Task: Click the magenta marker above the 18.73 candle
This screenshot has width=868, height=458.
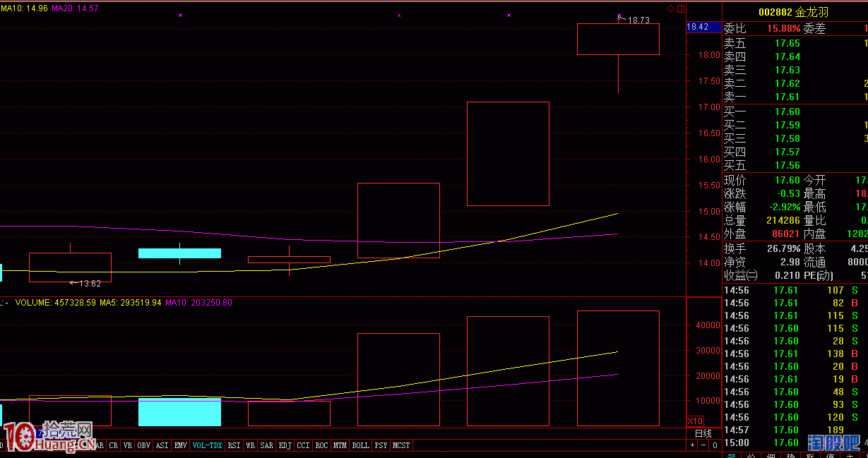Action: [x=619, y=15]
